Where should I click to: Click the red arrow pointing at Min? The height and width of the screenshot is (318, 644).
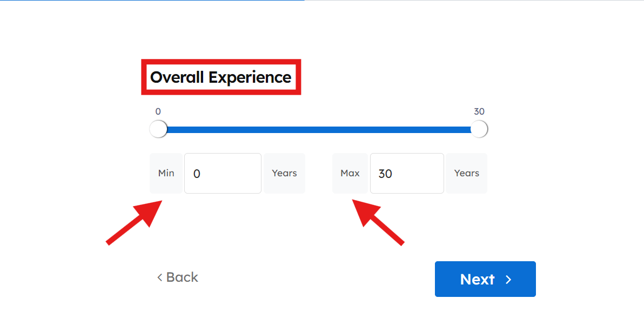[x=135, y=222]
